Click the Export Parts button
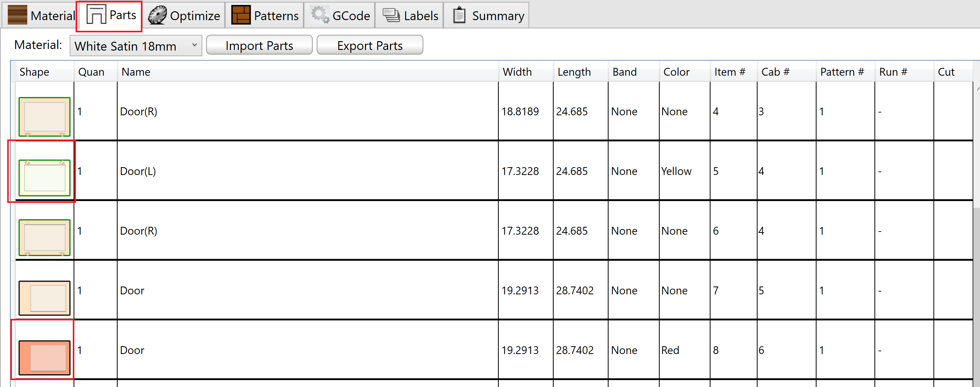980x387 pixels. click(x=370, y=46)
